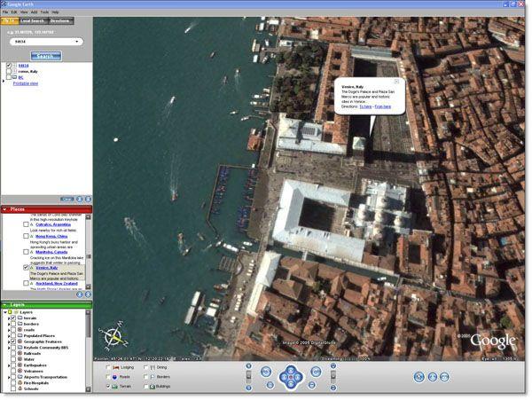
Task: Expand the terrain layer node
Action: click(x=9, y=318)
